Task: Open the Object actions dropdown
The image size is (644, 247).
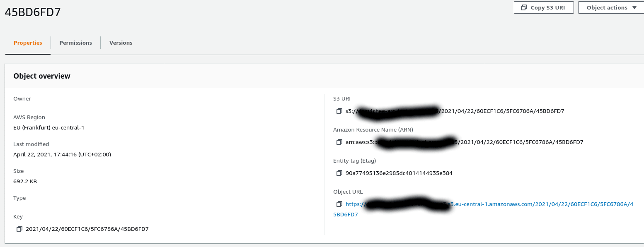Action: [611, 7]
